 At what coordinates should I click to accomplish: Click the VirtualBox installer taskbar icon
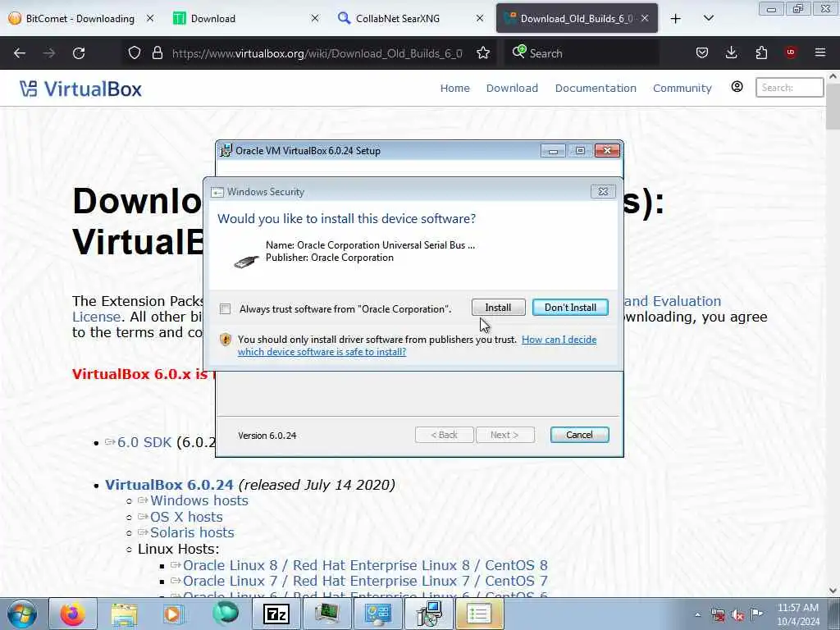click(x=428, y=614)
